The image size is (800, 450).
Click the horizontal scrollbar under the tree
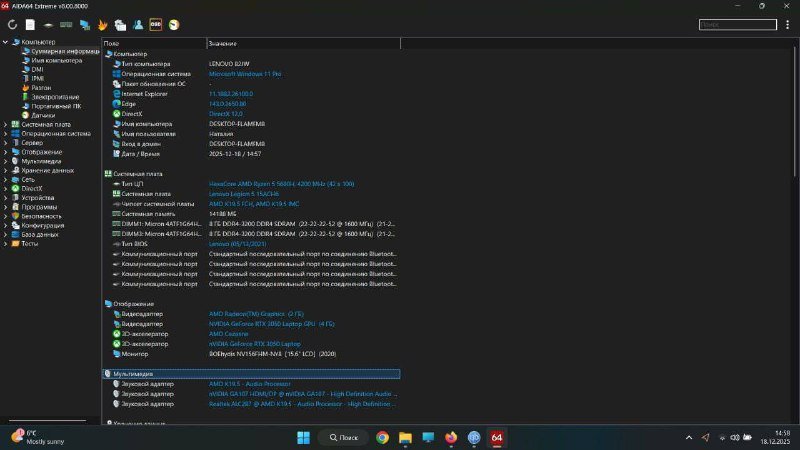[47, 421]
